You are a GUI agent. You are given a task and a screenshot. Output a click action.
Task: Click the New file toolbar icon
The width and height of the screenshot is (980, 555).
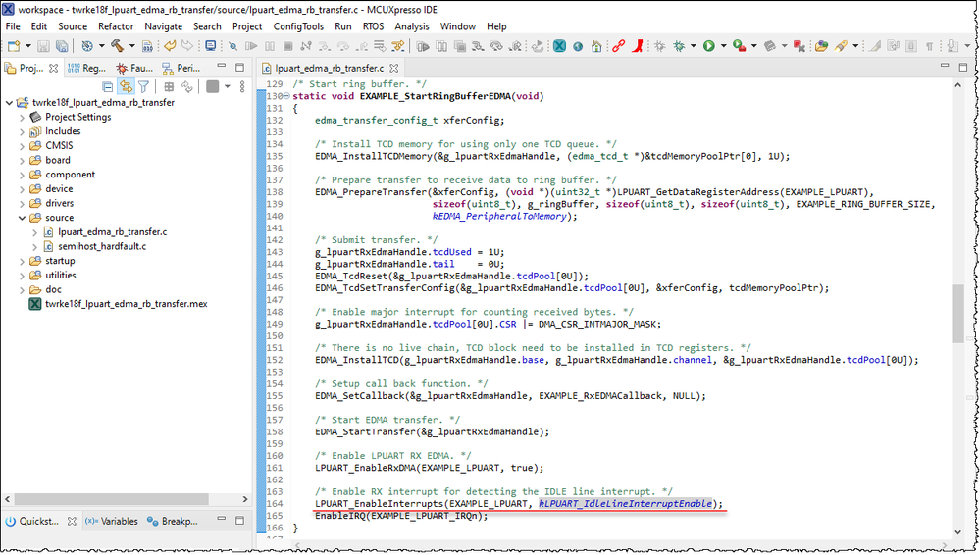click(13, 46)
